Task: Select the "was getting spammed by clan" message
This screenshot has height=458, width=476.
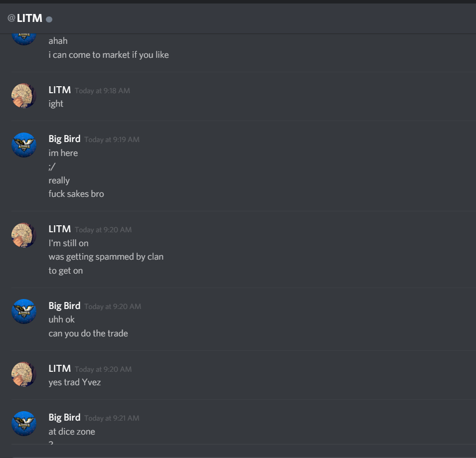Action: point(106,257)
